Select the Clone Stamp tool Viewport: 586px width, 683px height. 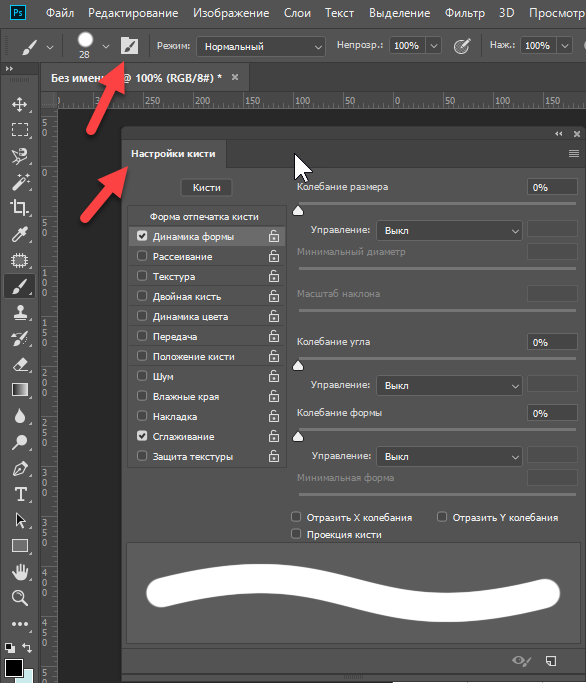20,312
